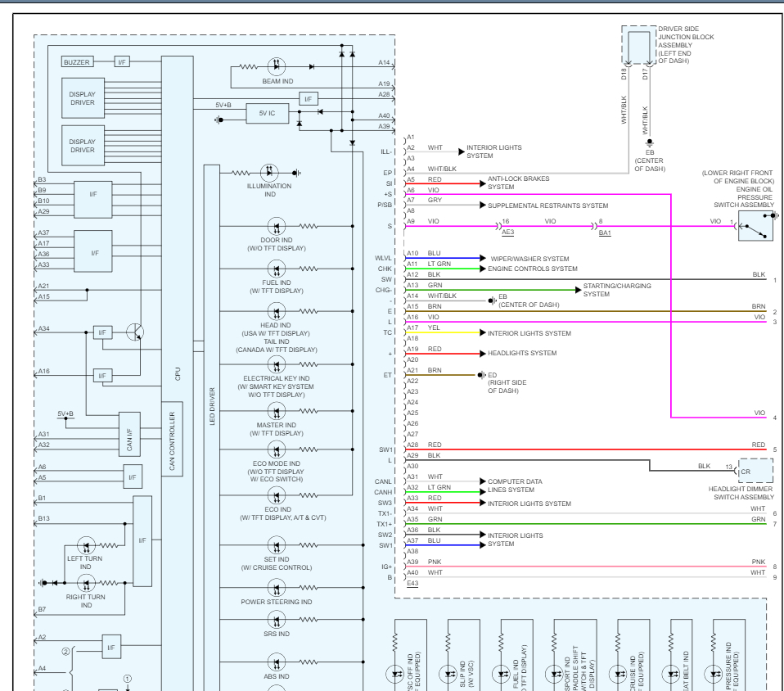
Task: Click the SRS IND LED symbol
Action: pyautogui.click(x=277, y=620)
